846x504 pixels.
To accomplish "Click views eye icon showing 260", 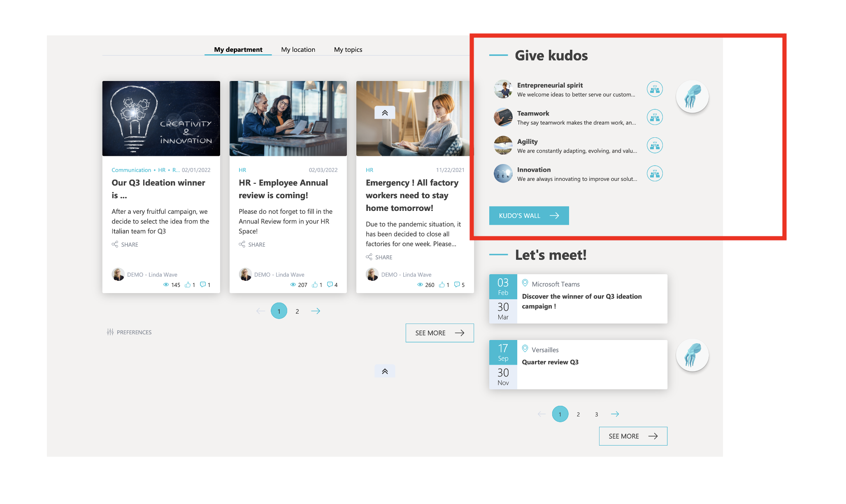I will point(420,284).
